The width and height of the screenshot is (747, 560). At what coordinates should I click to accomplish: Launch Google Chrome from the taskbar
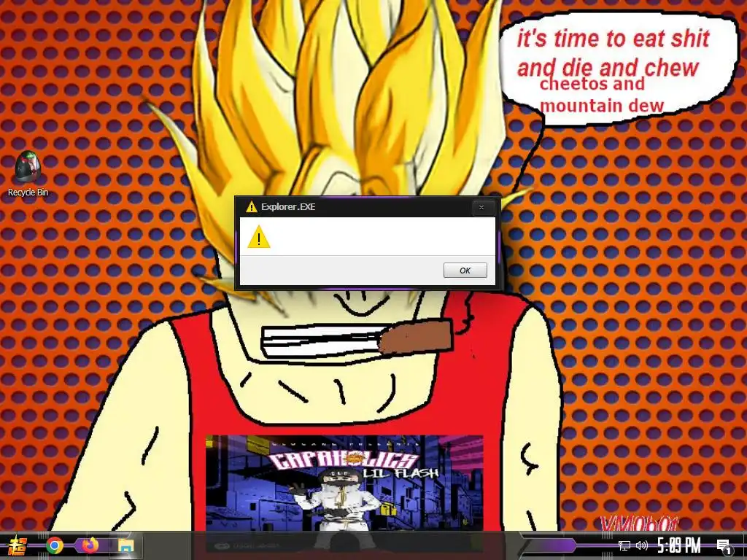[x=54, y=545]
